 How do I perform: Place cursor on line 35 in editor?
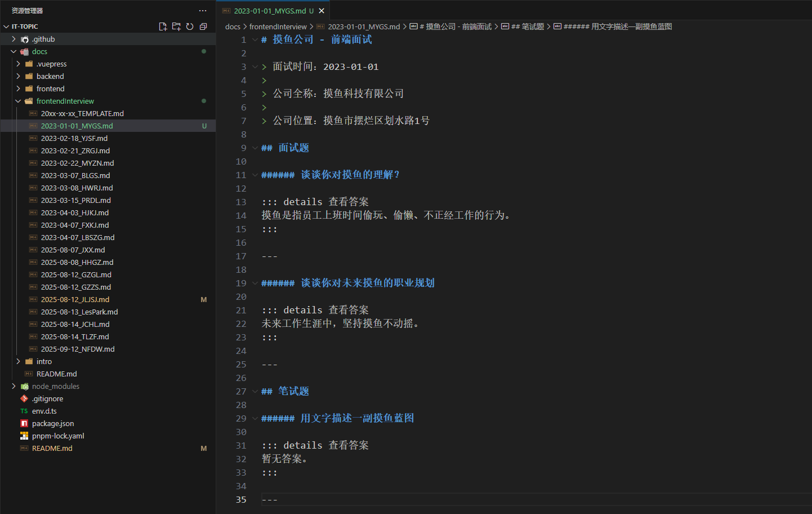pos(394,499)
